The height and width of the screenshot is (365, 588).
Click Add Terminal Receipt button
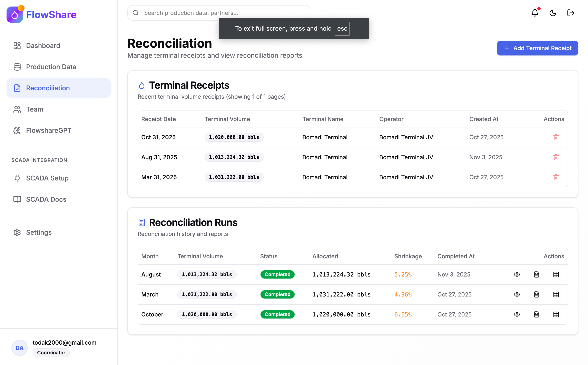537,48
